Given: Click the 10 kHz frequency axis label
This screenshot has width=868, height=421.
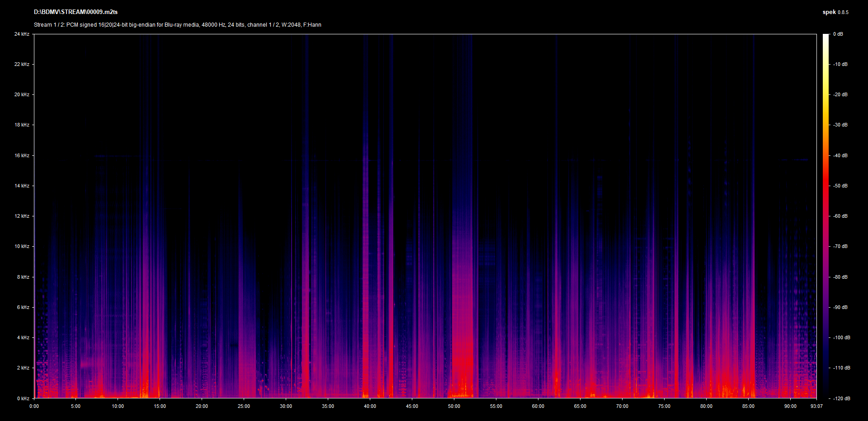Looking at the screenshot, I should pos(22,246).
